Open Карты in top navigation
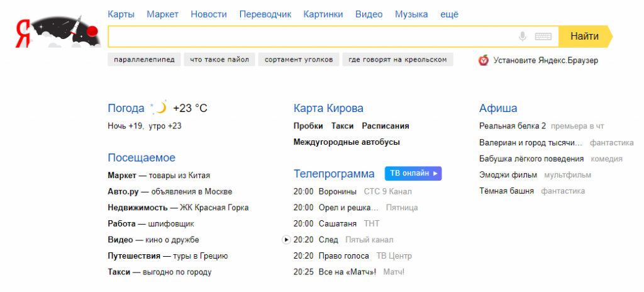The height and width of the screenshot is (292, 644). click(x=120, y=14)
